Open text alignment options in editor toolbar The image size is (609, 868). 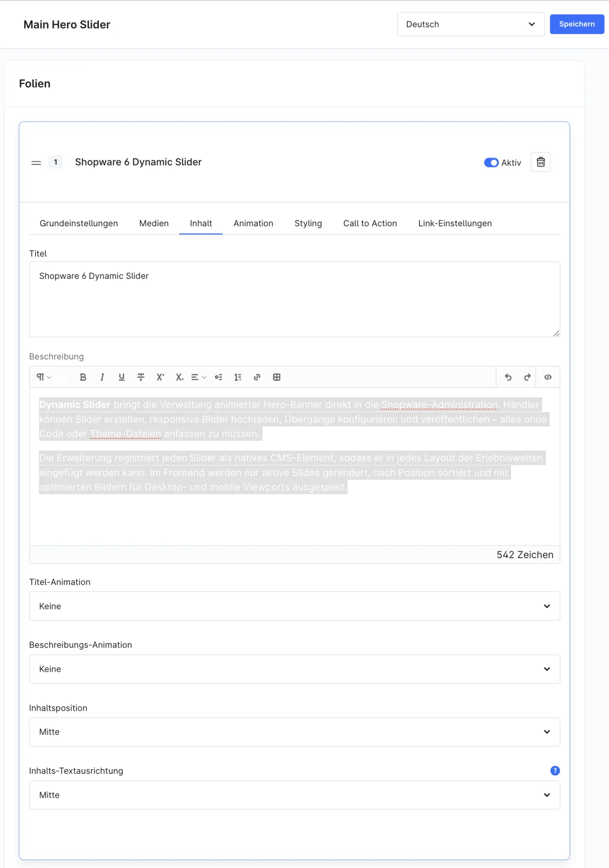[199, 377]
